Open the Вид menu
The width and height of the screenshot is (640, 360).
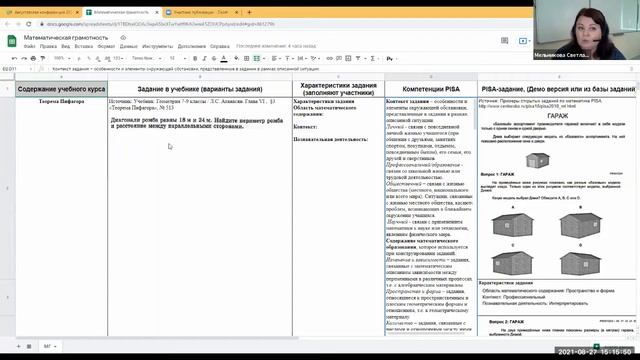click(65, 47)
